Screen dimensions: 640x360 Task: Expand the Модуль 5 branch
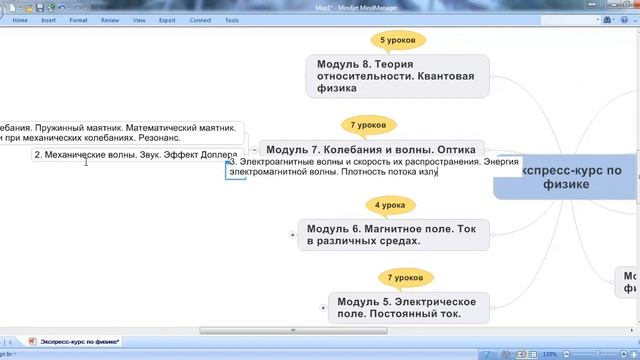click(x=323, y=308)
